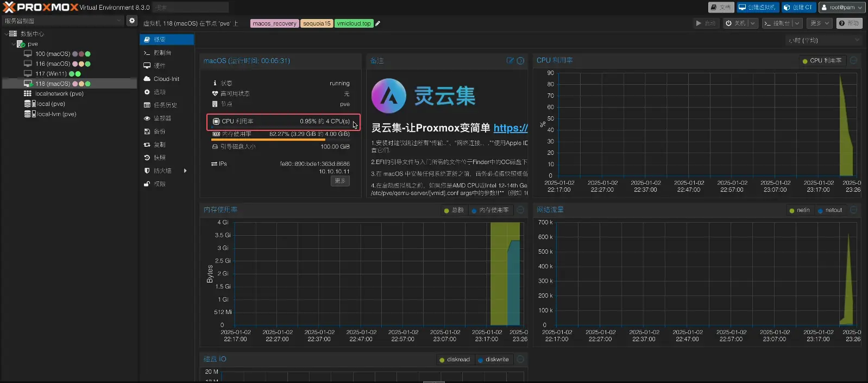
Task: Click the 创建 CT button
Action: tap(798, 7)
